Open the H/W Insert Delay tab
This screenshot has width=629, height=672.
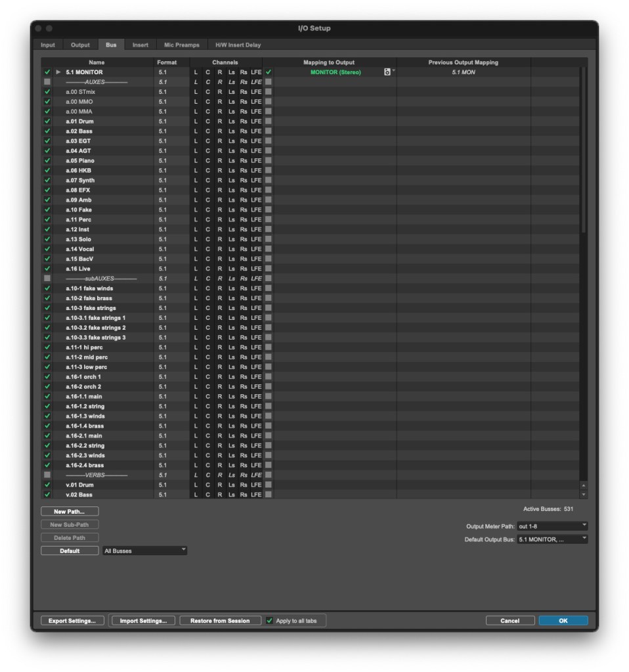[238, 45]
